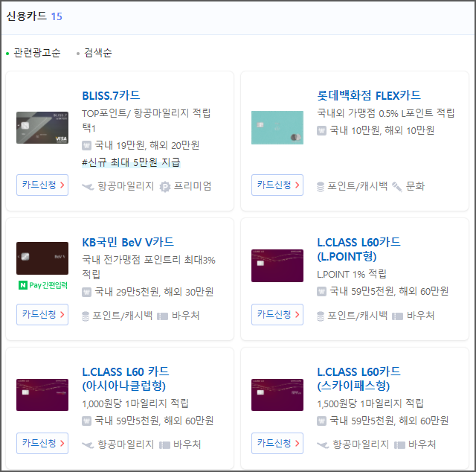Click 카드신청 for L.CLASS L60 스카이패스형
The width and height of the screenshot is (476, 472).
[x=277, y=443]
